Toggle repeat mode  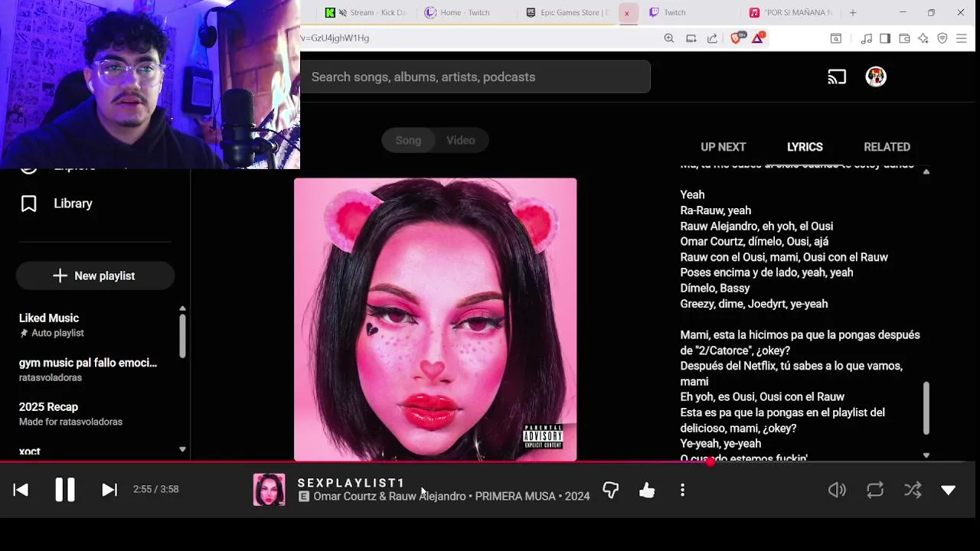tap(875, 490)
